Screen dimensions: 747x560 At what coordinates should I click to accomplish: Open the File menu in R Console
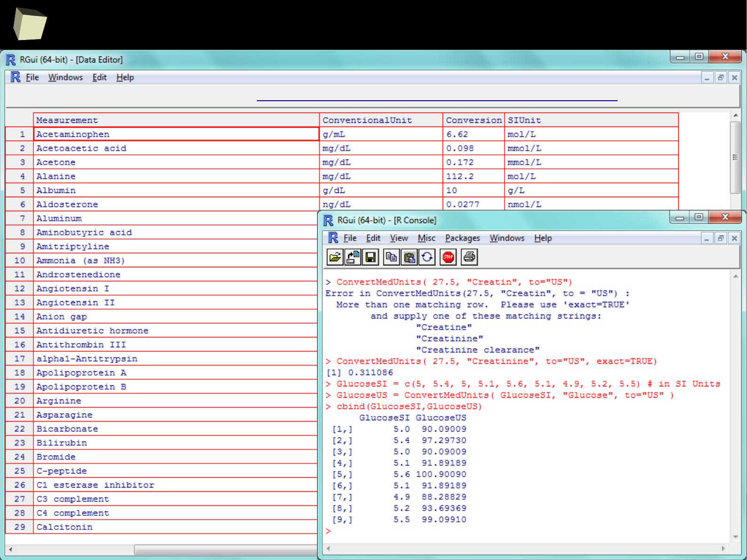pos(350,238)
